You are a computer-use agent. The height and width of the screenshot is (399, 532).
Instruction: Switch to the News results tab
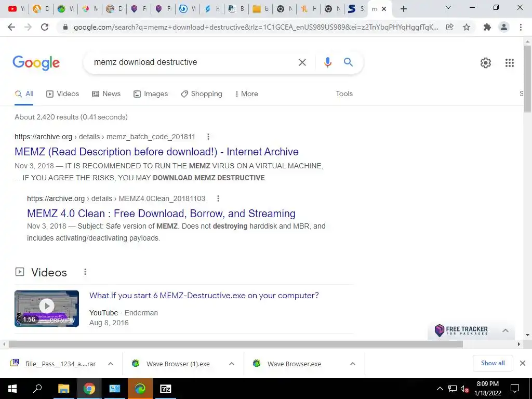106,94
